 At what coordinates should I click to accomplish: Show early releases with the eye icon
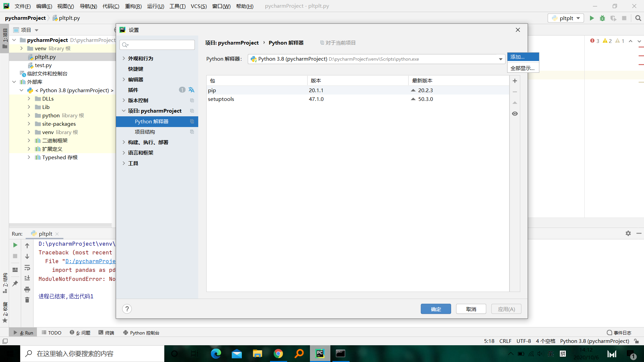[x=515, y=114]
